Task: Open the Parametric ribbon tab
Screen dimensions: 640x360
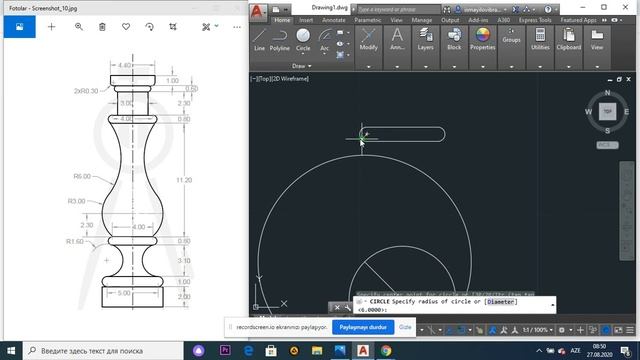Action: coord(367,20)
